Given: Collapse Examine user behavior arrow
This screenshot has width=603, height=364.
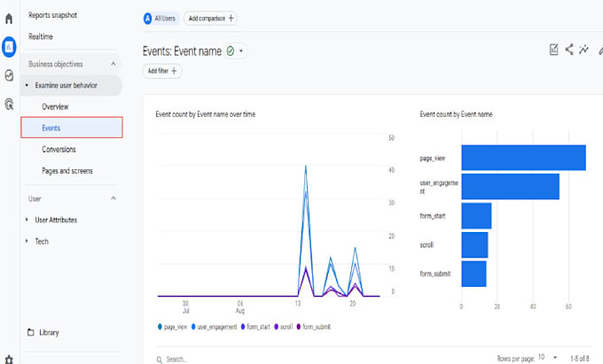Looking at the screenshot, I should pos(27,85).
